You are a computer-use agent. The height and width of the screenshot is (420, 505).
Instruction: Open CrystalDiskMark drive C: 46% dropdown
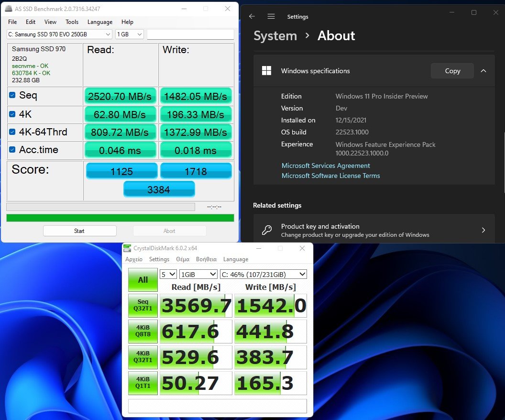pyautogui.click(x=263, y=275)
